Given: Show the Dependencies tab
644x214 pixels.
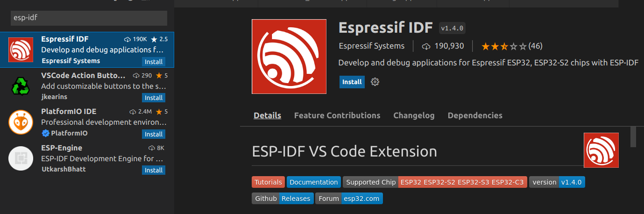Looking at the screenshot, I should (474, 115).
